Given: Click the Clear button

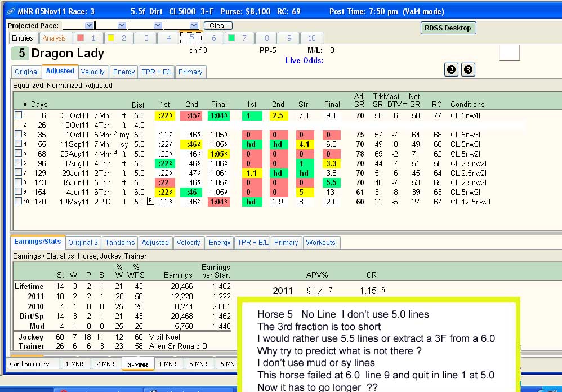Looking at the screenshot, I should (x=218, y=26).
